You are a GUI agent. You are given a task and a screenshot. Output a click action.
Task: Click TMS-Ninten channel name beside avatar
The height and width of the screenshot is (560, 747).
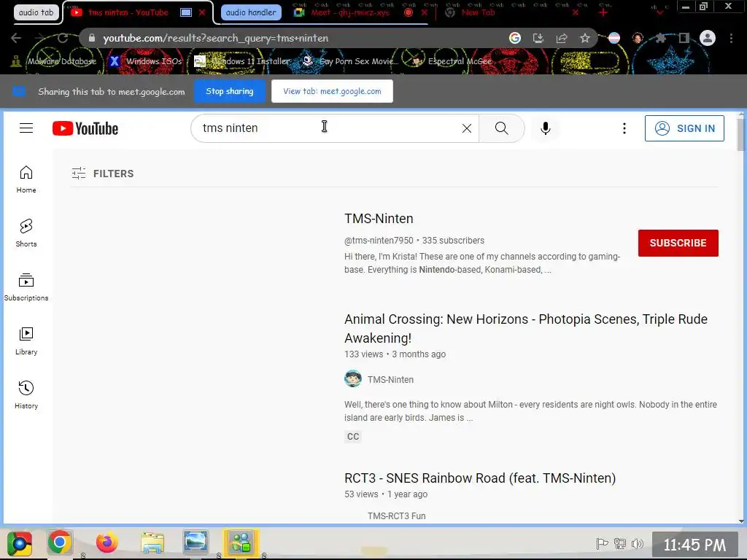tap(391, 379)
